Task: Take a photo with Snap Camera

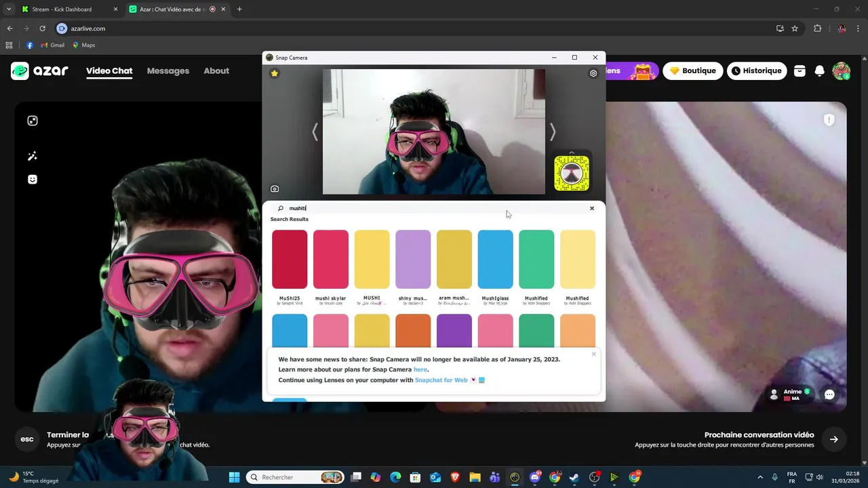Action: (275, 189)
